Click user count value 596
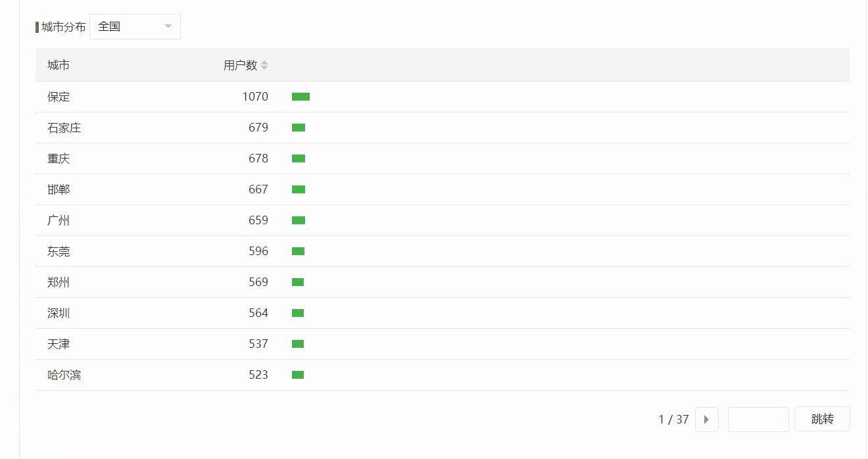 (258, 251)
